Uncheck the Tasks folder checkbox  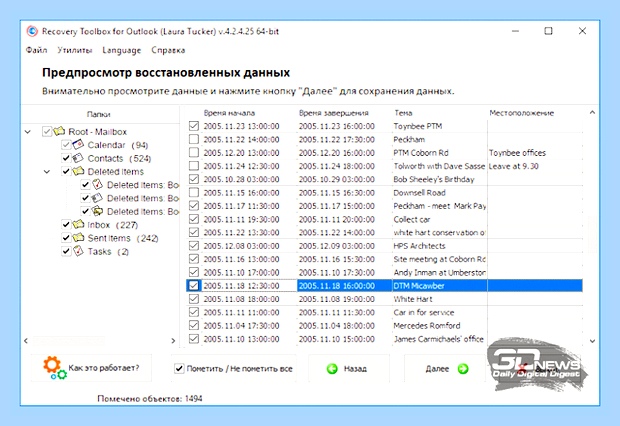coord(66,251)
